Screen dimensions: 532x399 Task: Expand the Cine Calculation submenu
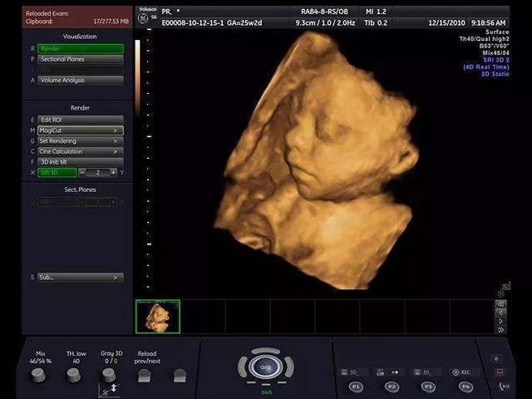click(80, 151)
